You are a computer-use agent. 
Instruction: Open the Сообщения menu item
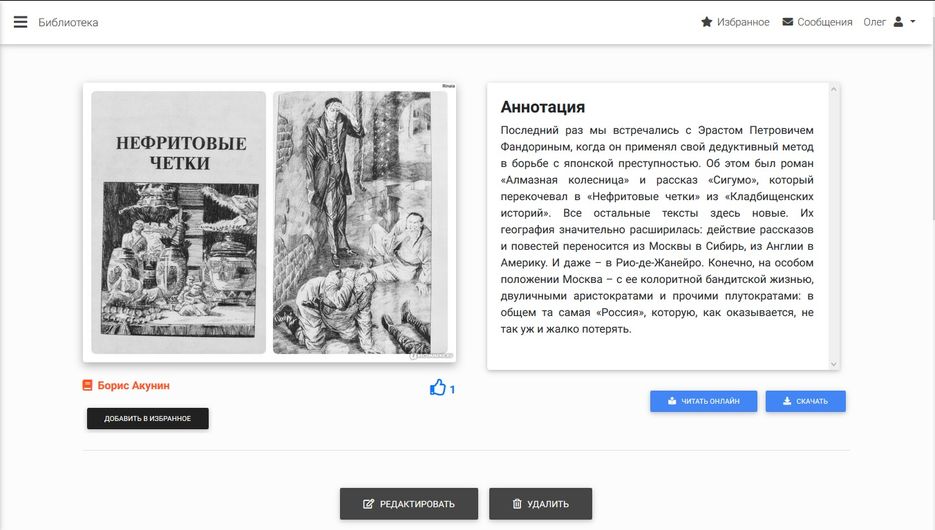coord(824,22)
